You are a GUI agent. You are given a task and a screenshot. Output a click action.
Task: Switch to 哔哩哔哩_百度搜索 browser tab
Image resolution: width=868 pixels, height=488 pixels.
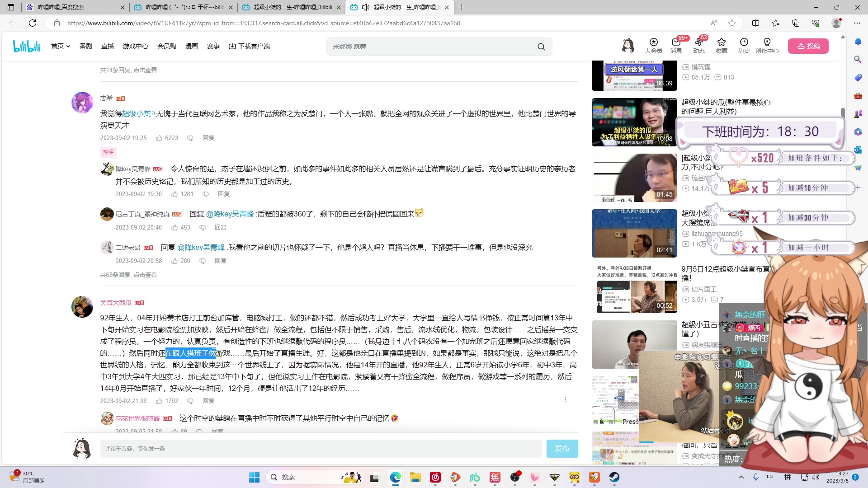click(x=75, y=7)
